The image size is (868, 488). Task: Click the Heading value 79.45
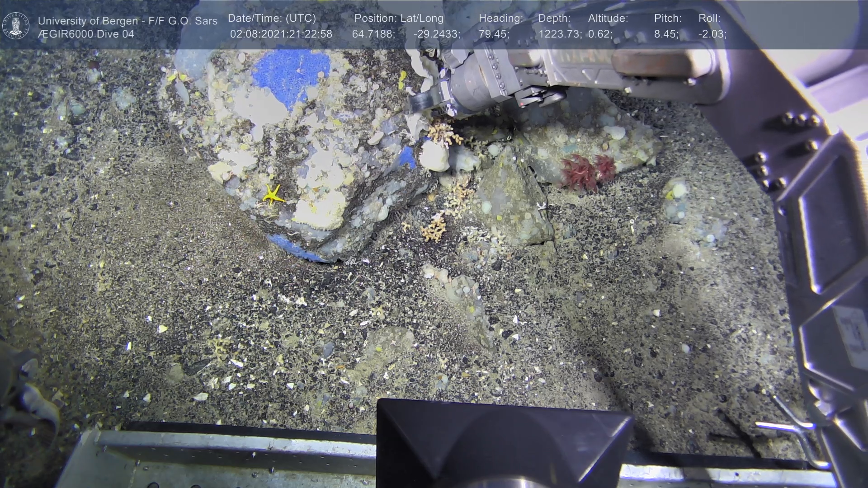[493, 34]
